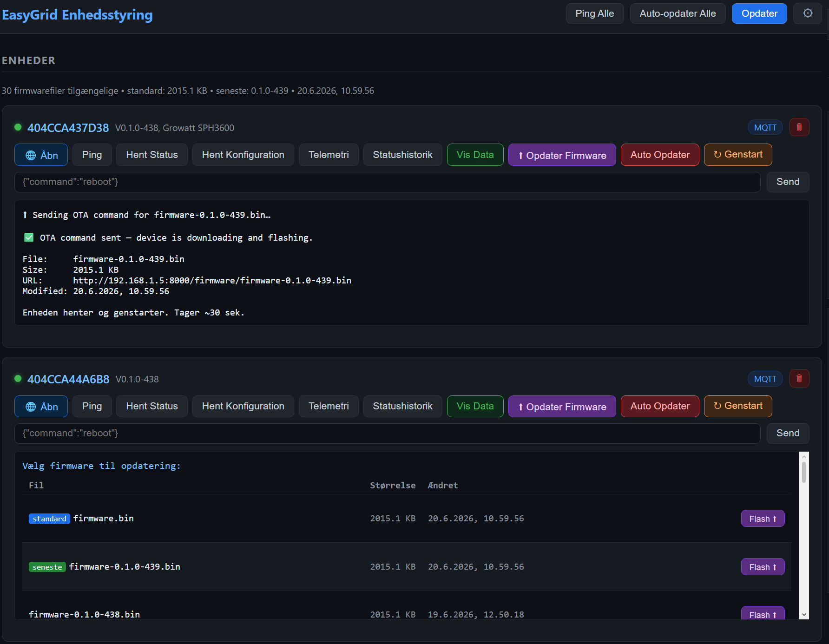Focus command input for device 404CCA44A6B8
This screenshot has width=829, height=644.
387,434
